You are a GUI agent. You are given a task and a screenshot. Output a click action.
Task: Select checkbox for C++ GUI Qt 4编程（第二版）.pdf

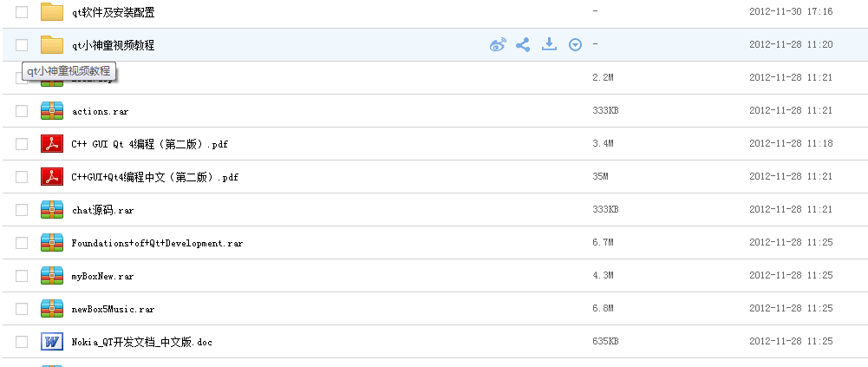tap(22, 144)
